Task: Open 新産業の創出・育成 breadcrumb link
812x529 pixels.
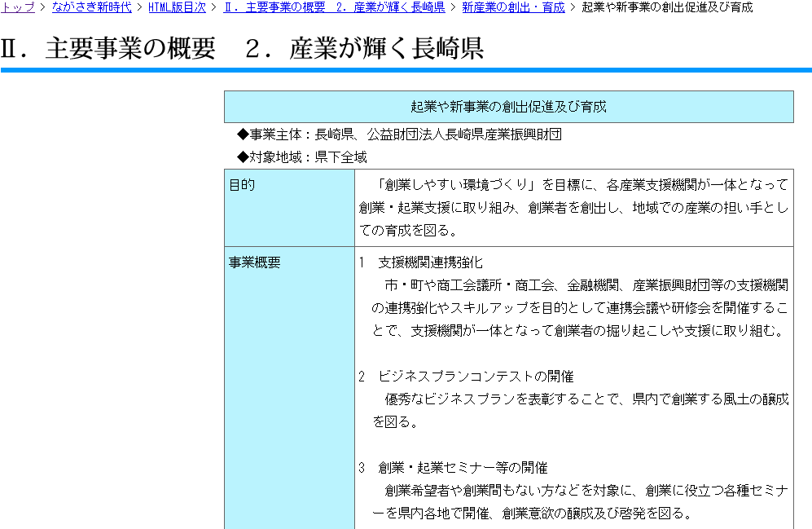Action: (x=513, y=7)
